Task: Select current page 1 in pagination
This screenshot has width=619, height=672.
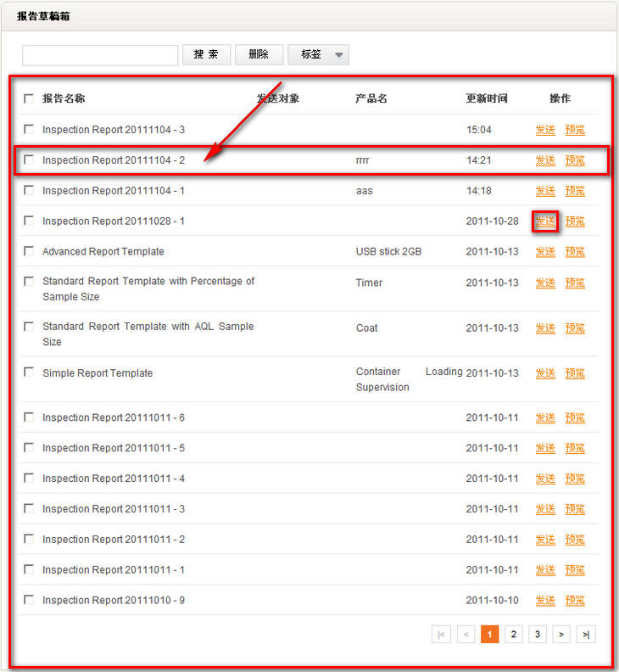Action: (489, 635)
